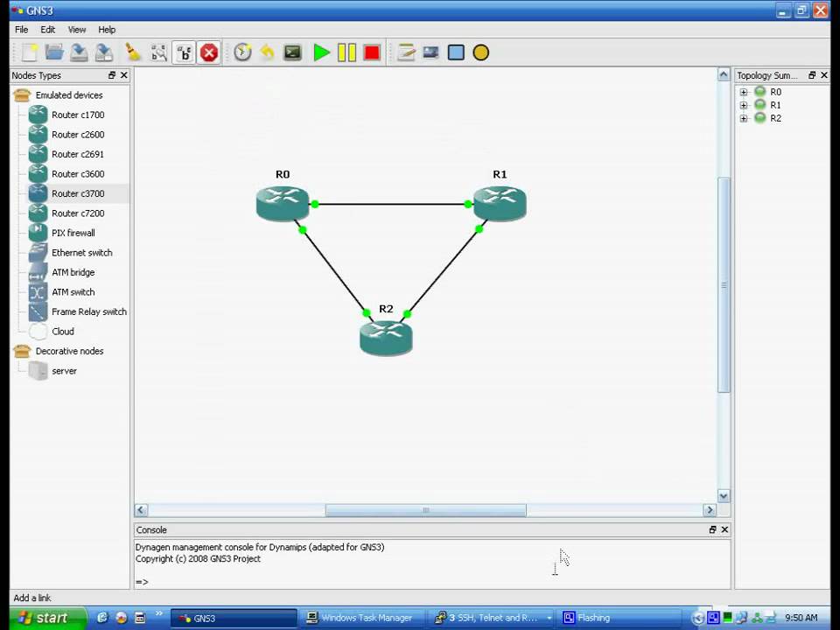Stop all devices with red stop button

[x=372, y=52]
